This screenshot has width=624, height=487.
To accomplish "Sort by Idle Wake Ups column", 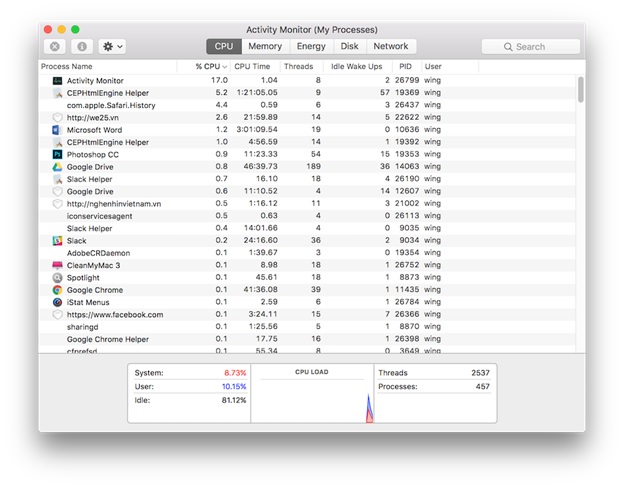I will coord(358,66).
